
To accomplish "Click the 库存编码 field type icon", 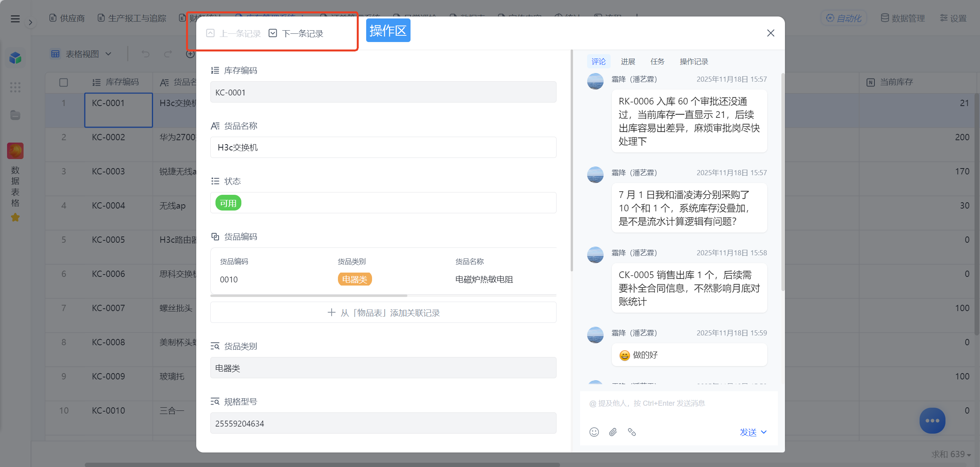I will tap(215, 70).
